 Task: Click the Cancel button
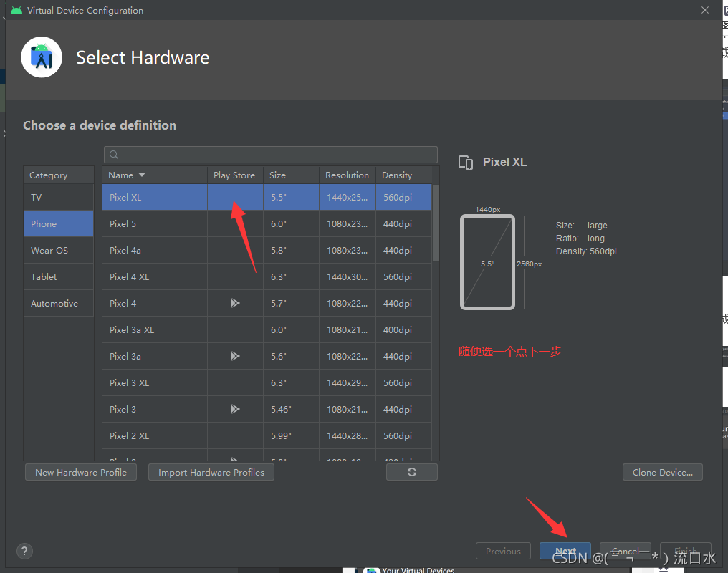(626, 552)
